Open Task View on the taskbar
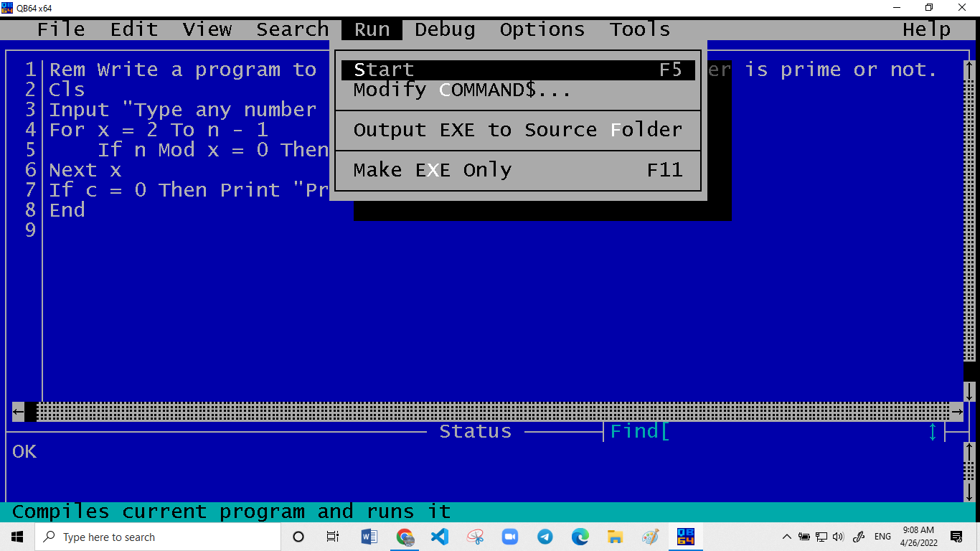The height and width of the screenshot is (551, 980). (x=333, y=537)
